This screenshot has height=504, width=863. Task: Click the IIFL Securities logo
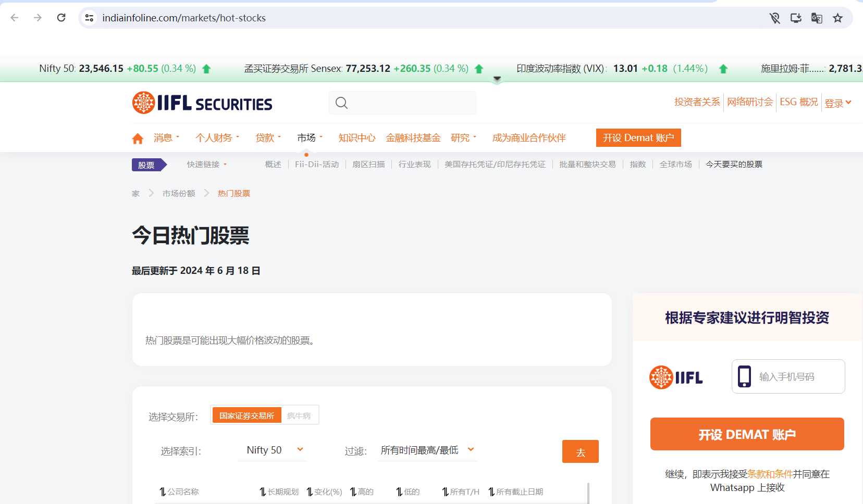point(202,103)
